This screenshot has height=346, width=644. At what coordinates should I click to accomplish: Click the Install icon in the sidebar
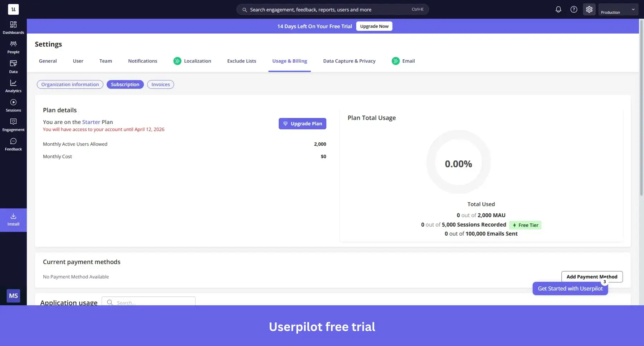click(13, 219)
